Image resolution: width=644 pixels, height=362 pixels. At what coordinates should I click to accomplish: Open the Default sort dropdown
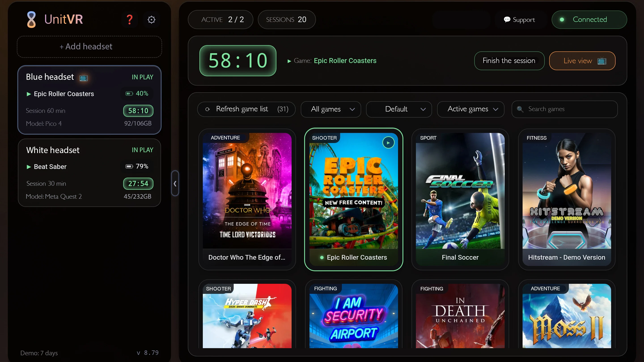click(399, 109)
